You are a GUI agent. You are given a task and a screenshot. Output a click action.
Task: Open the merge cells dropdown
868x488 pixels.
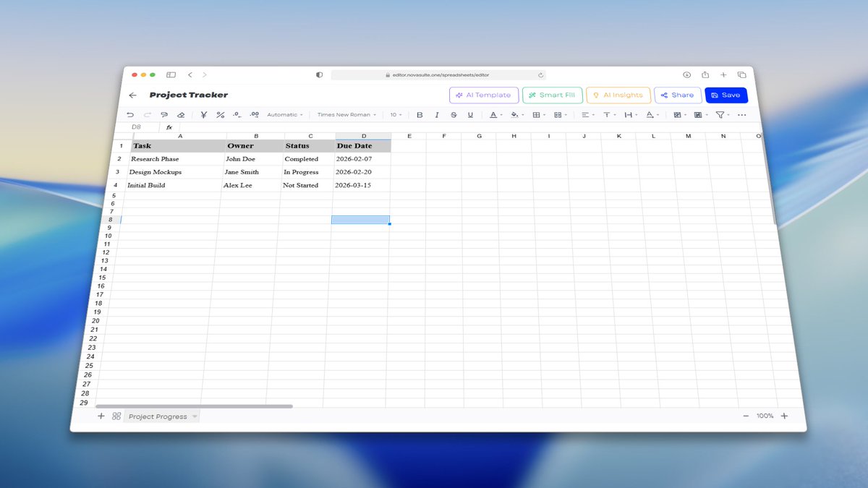[559, 115]
